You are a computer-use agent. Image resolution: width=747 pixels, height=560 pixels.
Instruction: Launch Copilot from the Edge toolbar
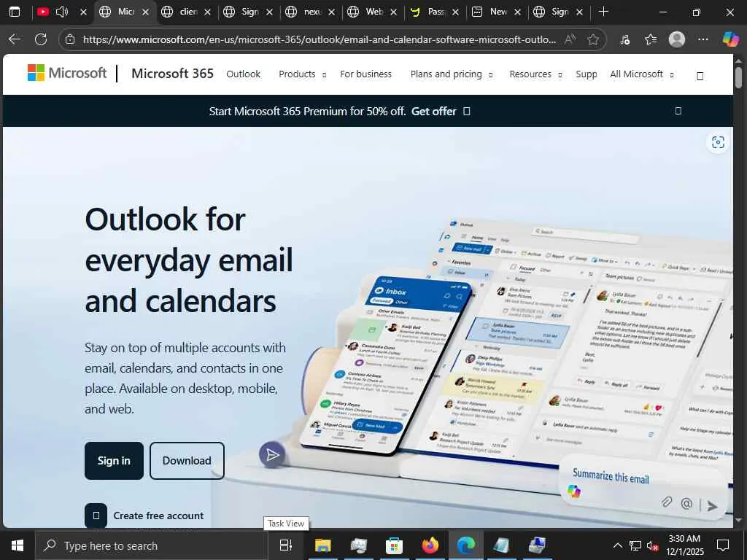(x=730, y=39)
